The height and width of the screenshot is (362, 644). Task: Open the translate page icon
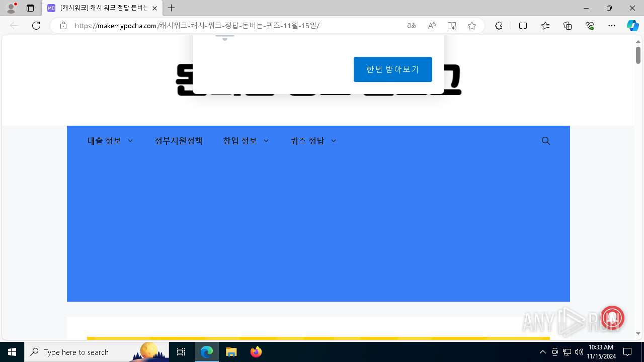click(412, 26)
